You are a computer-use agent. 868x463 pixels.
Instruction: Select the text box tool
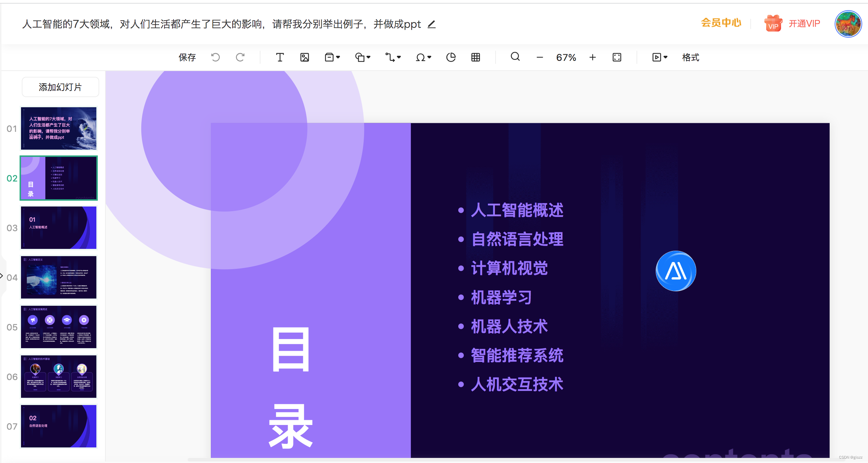(280, 57)
